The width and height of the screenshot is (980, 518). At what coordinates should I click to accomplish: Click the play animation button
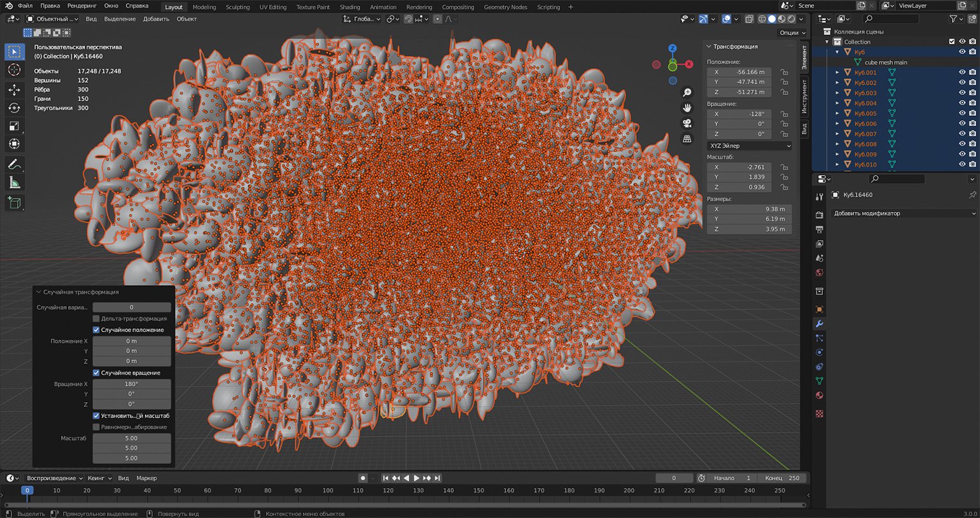416,478
